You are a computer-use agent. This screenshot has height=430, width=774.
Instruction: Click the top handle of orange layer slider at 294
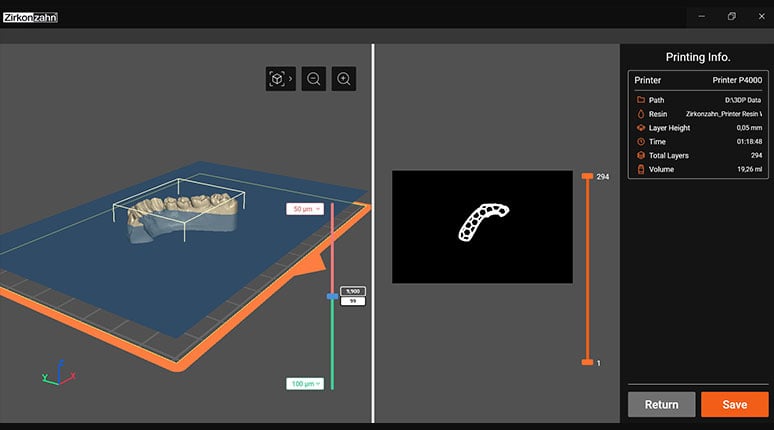[587, 176]
